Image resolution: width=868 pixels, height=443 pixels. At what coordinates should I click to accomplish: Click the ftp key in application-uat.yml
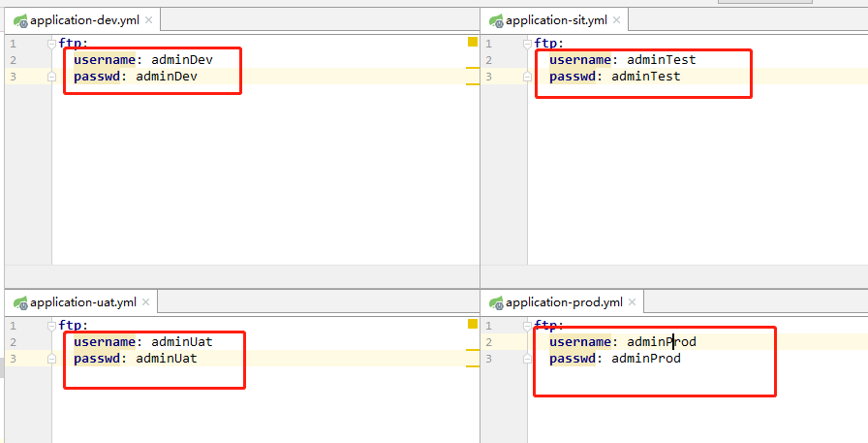[x=70, y=326]
